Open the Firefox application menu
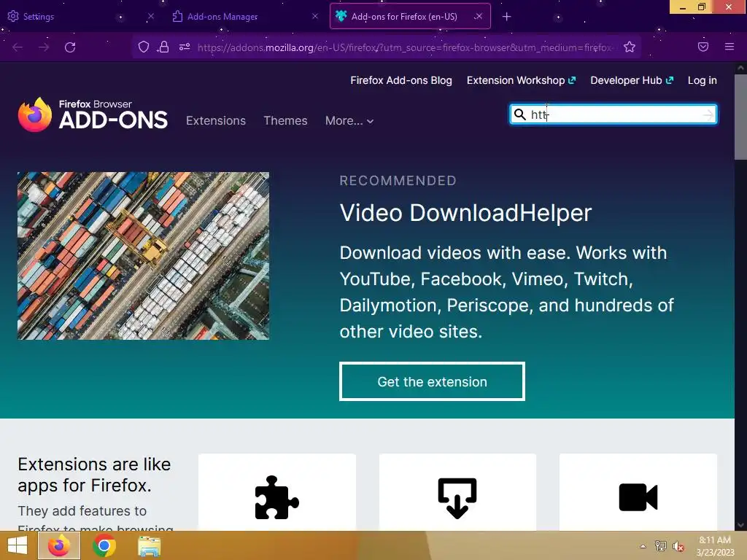The height and width of the screenshot is (560, 747). pyautogui.click(x=729, y=47)
